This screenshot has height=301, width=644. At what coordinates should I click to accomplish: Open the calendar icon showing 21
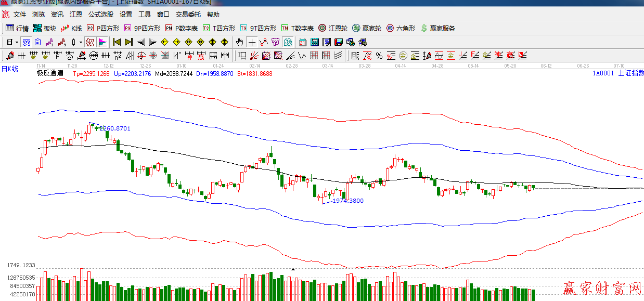tap(303, 42)
